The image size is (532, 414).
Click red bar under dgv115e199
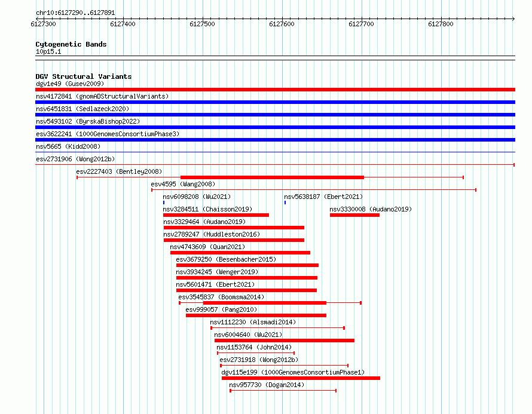point(301,378)
